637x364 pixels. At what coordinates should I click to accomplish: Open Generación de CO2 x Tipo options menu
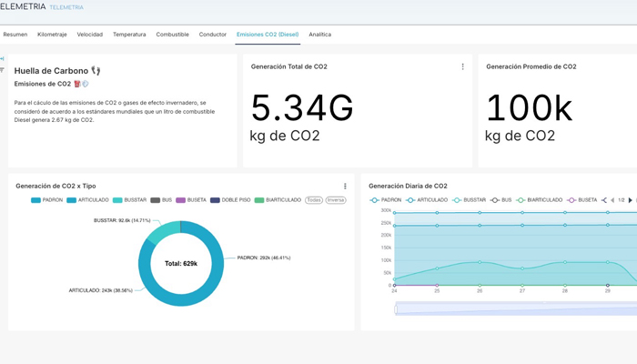pos(345,186)
